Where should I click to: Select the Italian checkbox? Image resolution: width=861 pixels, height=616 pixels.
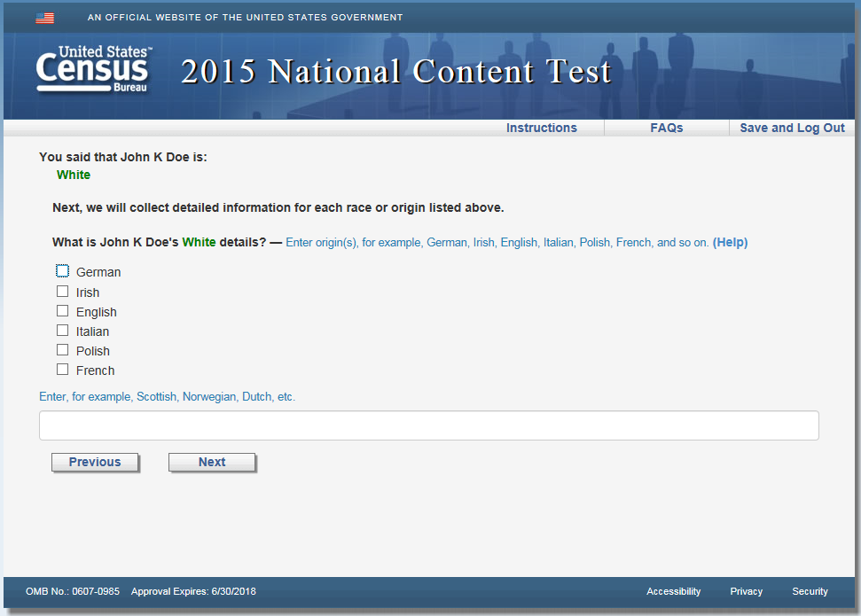point(63,331)
